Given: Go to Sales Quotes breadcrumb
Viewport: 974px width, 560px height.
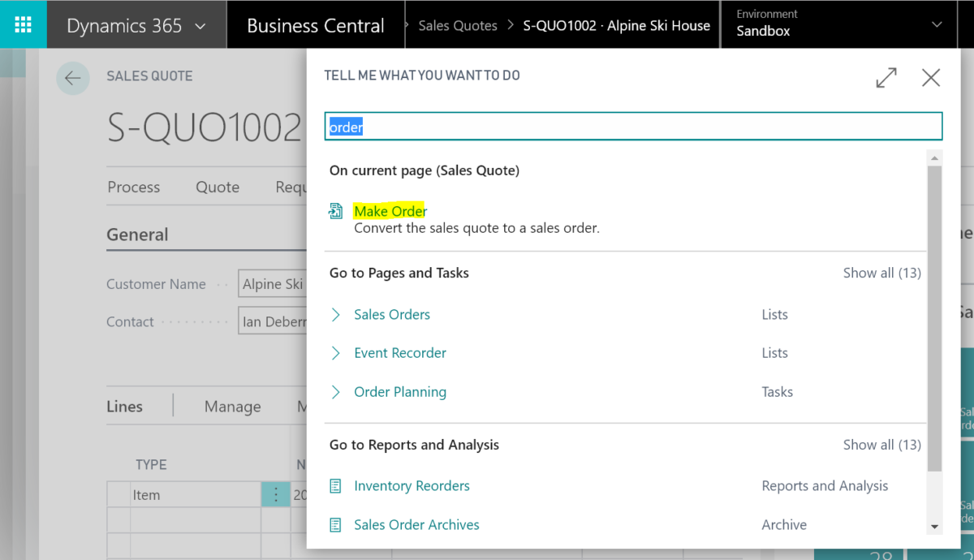Looking at the screenshot, I should 458,25.
